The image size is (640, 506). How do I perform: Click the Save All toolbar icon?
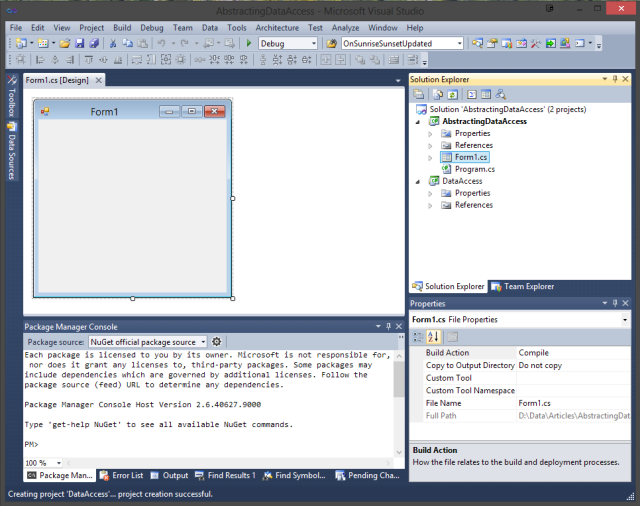[x=94, y=43]
